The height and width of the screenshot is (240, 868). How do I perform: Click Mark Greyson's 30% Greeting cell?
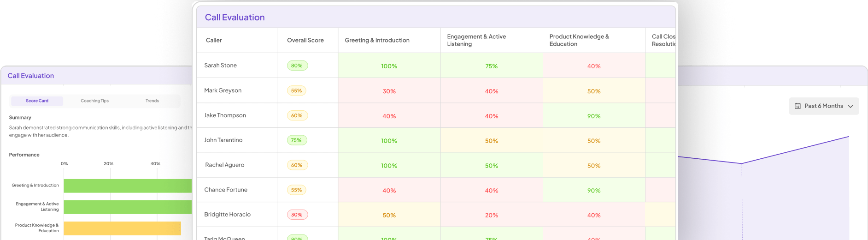(x=389, y=91)
